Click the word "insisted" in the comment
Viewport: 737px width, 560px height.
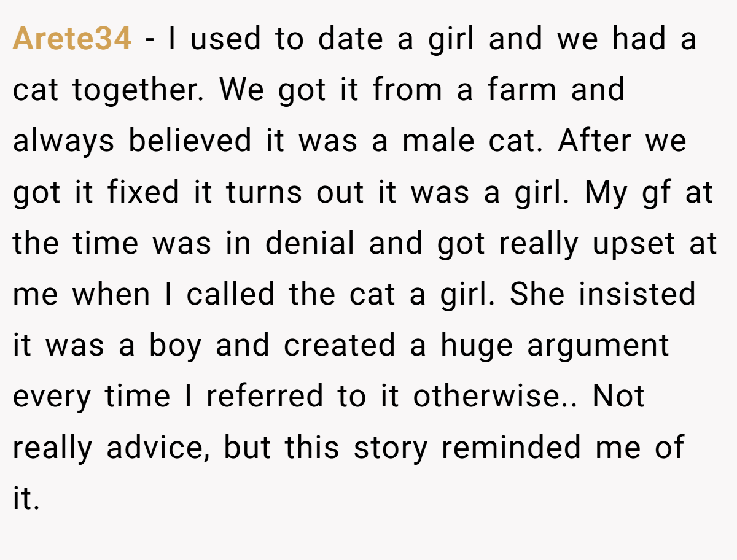[637, 294]
